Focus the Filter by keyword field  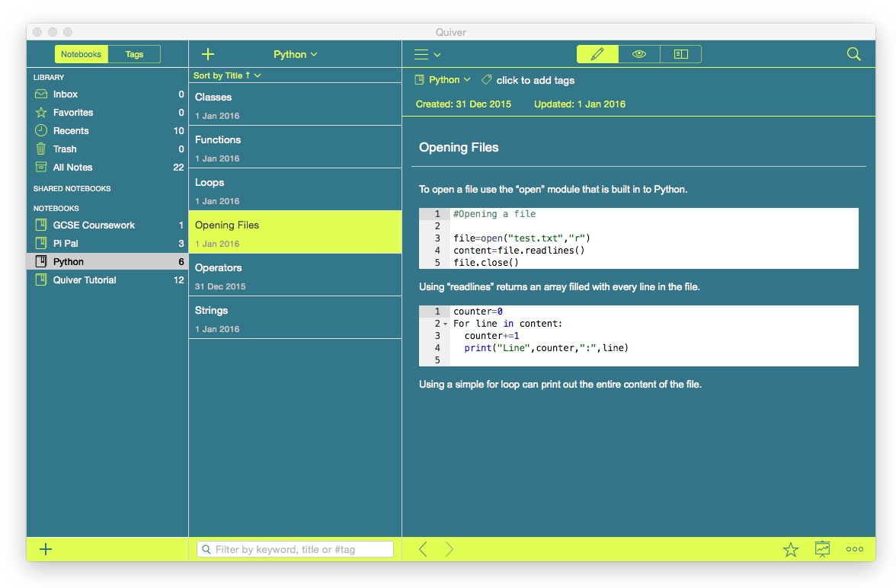[296, 549]
